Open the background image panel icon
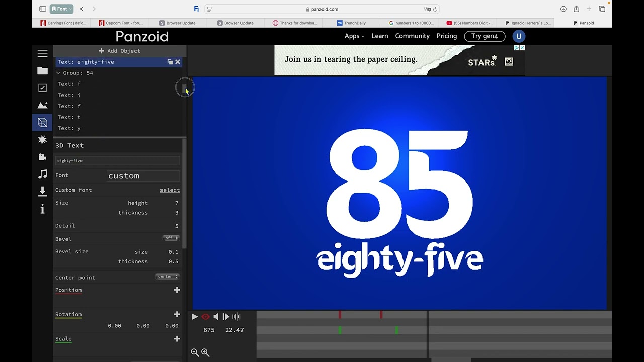Image resolution: width=644 pixels, height=362 pixels. click(x=42, y=105)
